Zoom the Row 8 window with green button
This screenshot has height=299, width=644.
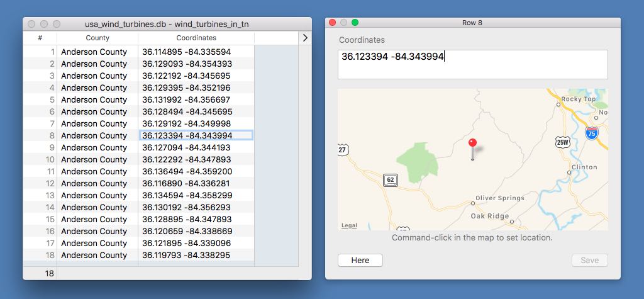tap(355, 23)
